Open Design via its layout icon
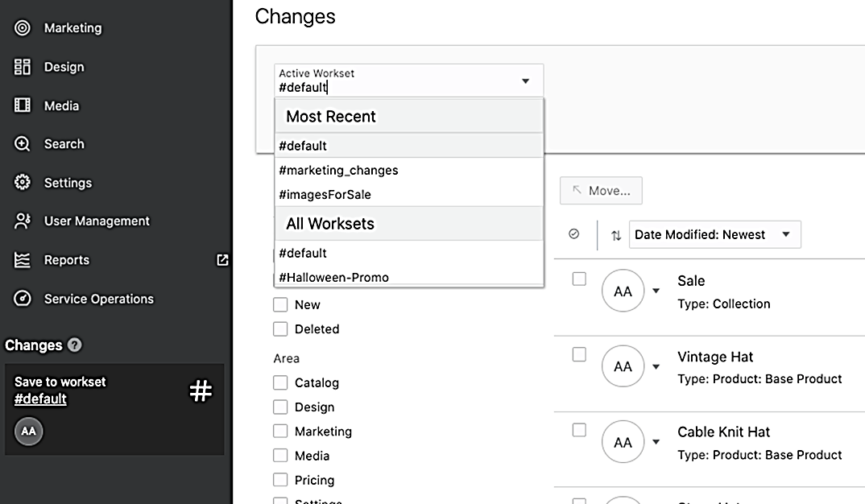Viewport: 865px width, 504px height. pos(23,67)
